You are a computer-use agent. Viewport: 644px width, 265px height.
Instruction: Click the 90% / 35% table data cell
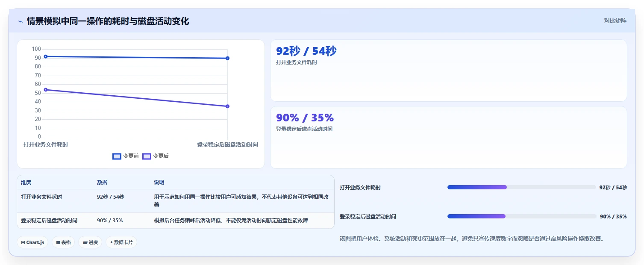pos(110,221)
